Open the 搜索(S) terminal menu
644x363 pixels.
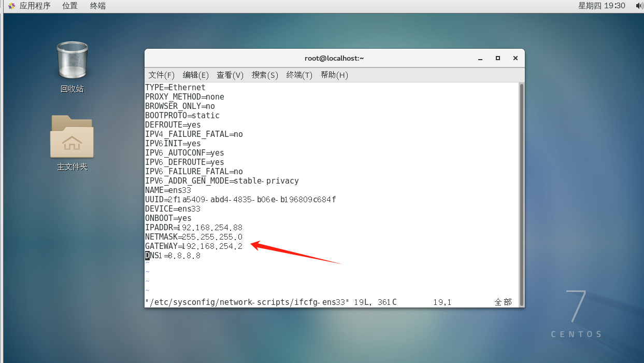coord(265,75)
